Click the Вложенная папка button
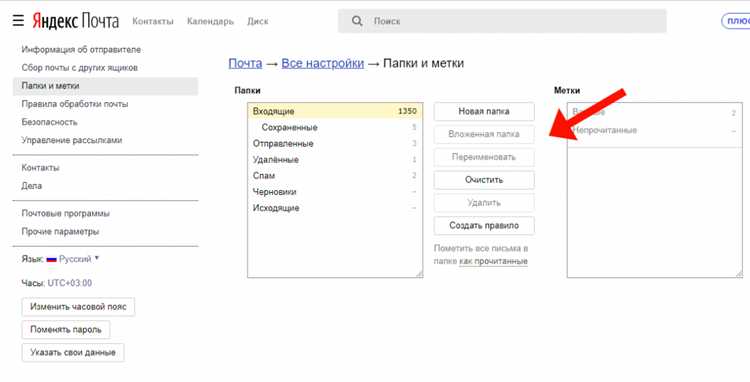The height and width of the screenshot is (382, 750). 484,134
